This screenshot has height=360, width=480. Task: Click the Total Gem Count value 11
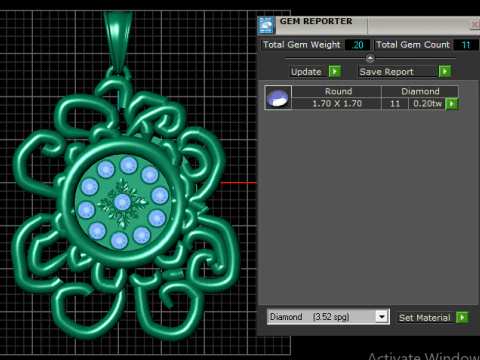click(465, 45)
